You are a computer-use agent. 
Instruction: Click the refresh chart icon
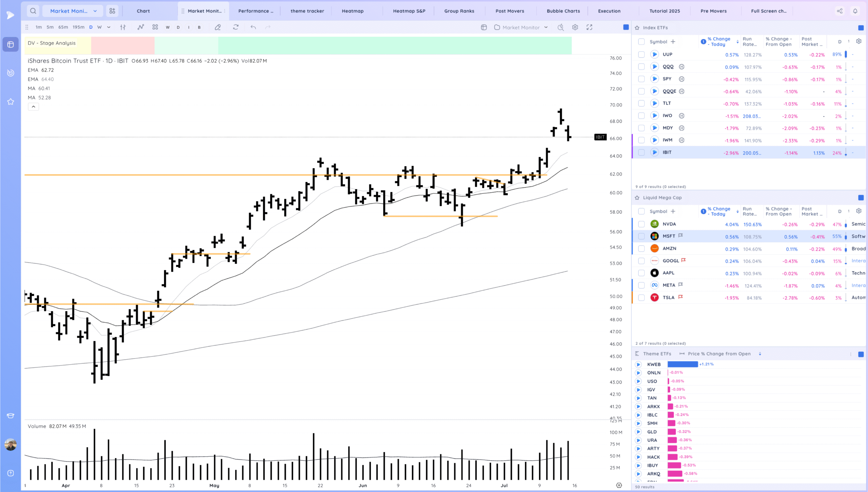(x=236, y=27)
